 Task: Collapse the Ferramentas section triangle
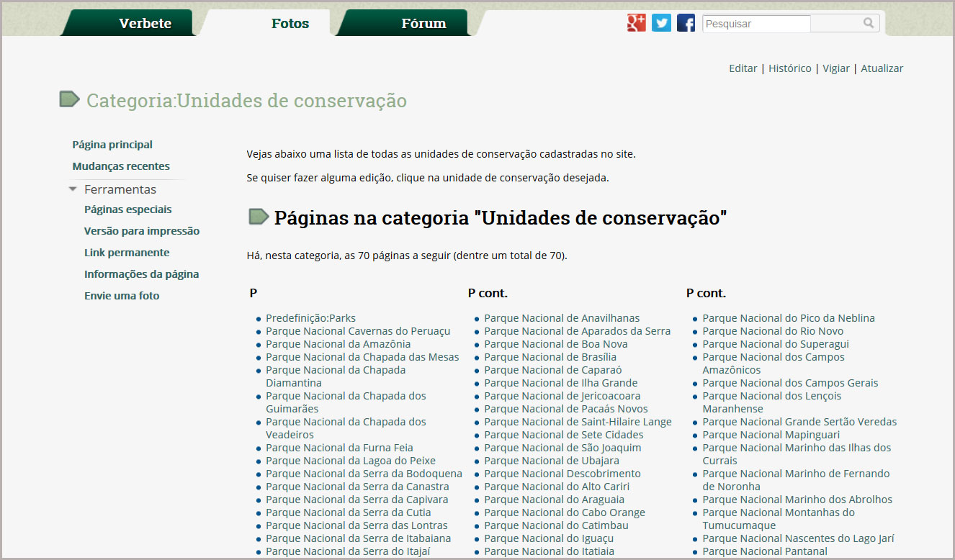click(73, 189)
